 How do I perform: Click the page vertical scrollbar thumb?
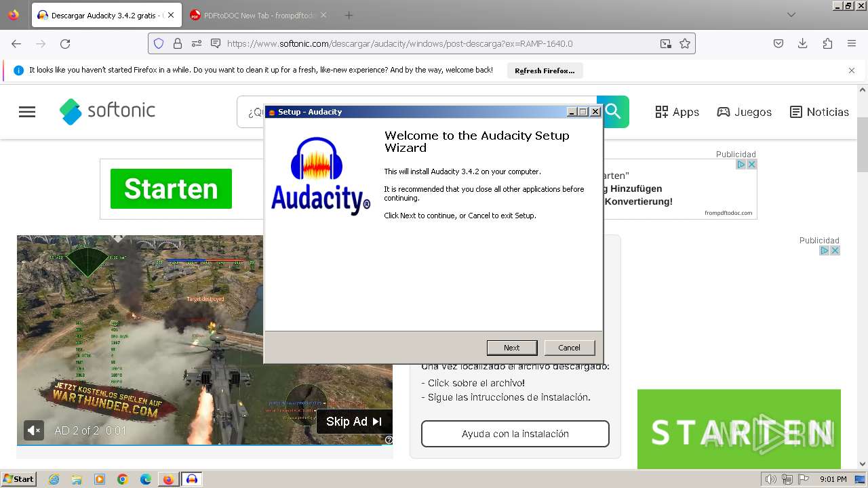pos(863,144)
